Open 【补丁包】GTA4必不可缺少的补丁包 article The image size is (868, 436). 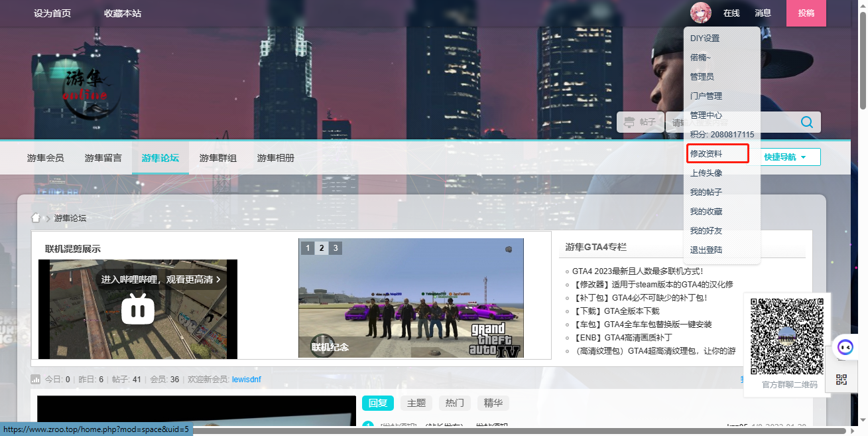[640, 297]
